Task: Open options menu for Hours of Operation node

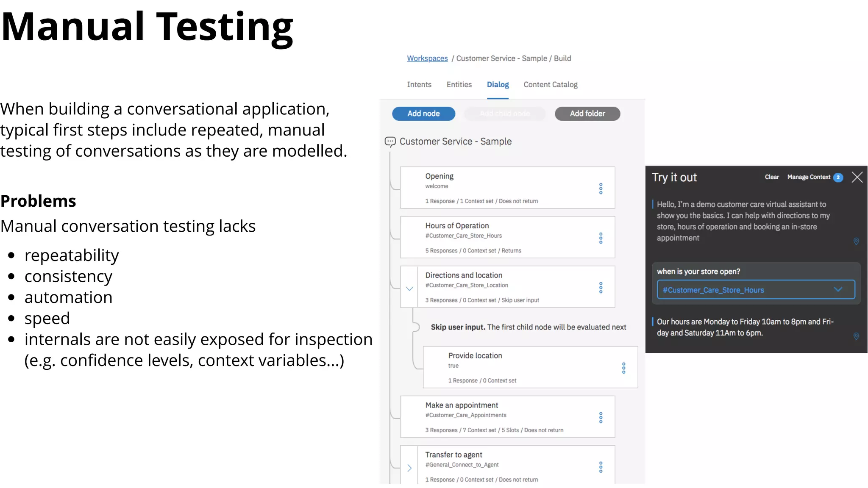Action: point(601,238)
